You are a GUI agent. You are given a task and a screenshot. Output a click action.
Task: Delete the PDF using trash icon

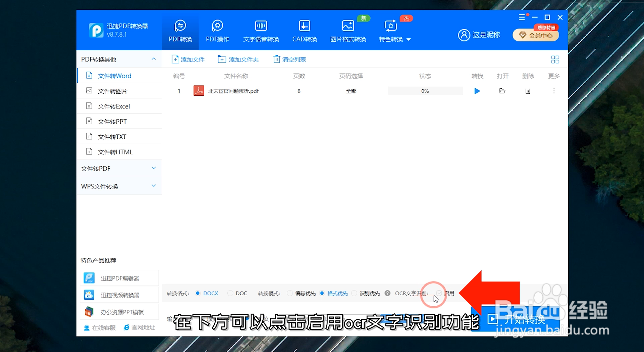[x=528, y=91]
